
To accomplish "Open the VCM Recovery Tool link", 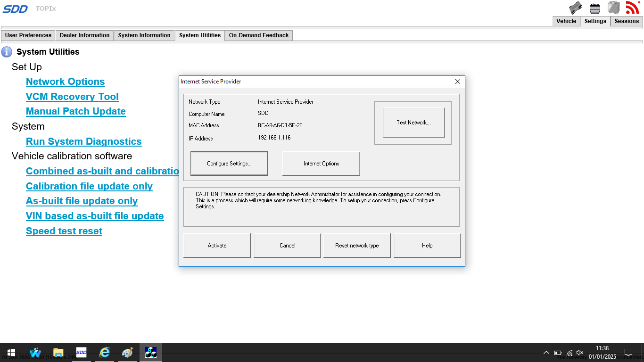I will click(72, 97).
